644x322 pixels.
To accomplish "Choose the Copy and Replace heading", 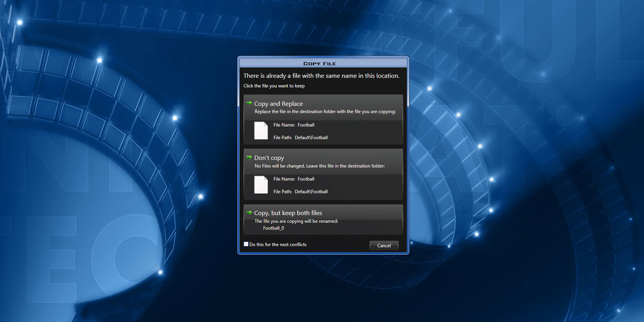I will 279,104.
